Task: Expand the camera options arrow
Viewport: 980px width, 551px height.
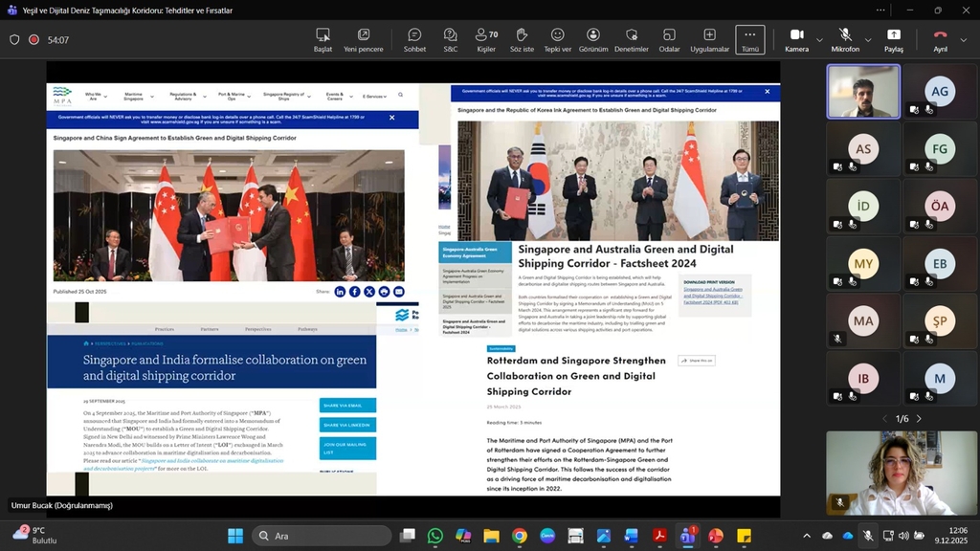Action: (819, 40)
